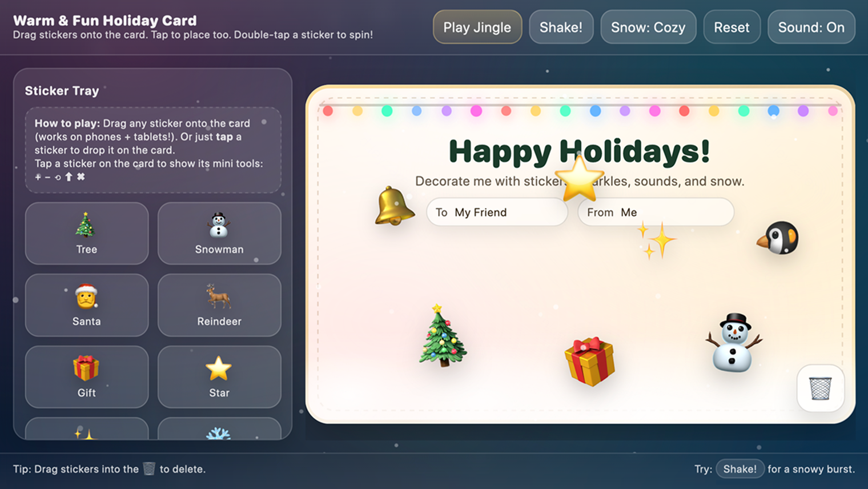Pick the Snowman sticker from the tray
Image resolution: width=868 pixels, height=489 pixels.
point(219,233)
